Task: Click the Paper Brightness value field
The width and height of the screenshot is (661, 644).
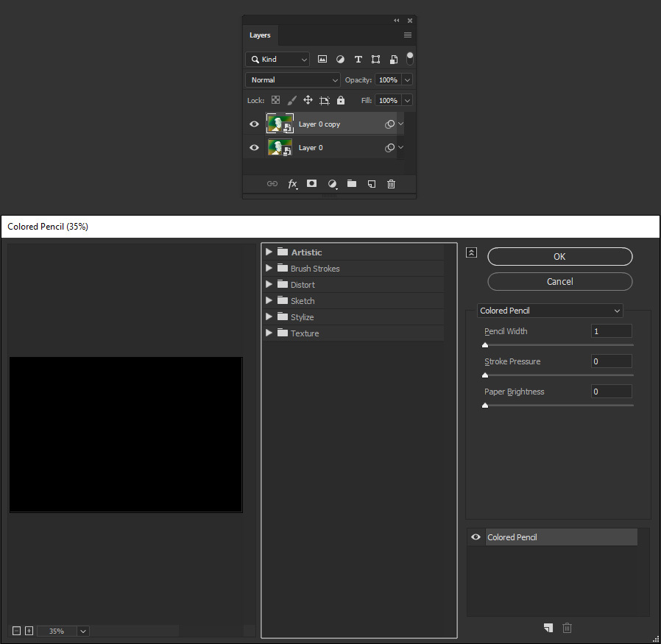Action: click(x=611, y=392)
